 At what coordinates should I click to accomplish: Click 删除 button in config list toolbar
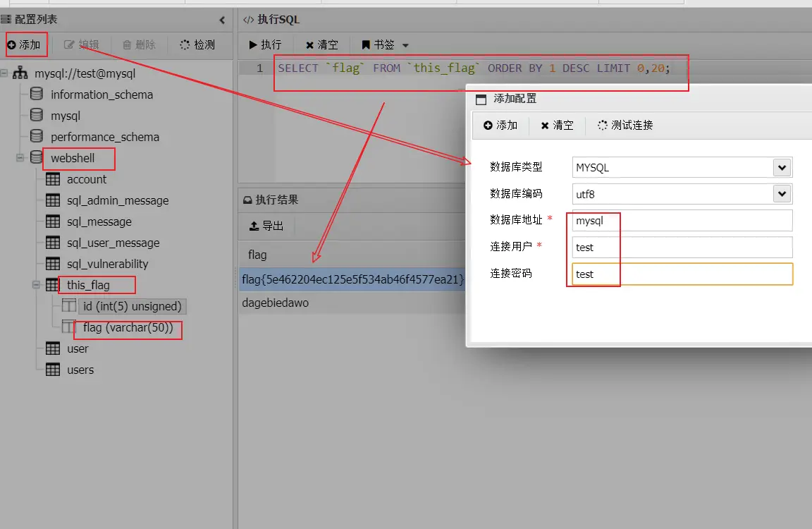pyautogui.click(x=140, y=44)
